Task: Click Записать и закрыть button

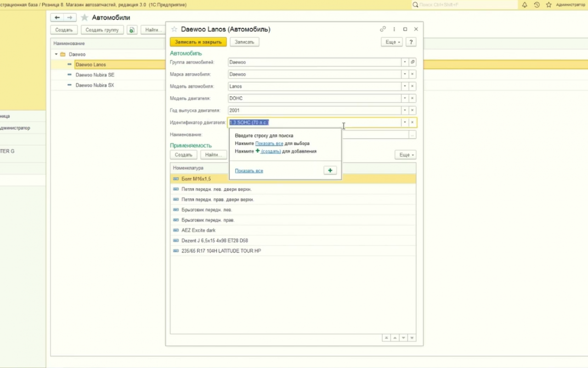Action: click(x=198, y=42)
